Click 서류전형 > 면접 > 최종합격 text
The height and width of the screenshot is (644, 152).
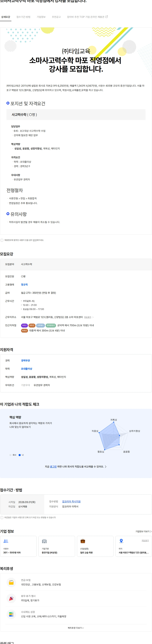point(23,199)
